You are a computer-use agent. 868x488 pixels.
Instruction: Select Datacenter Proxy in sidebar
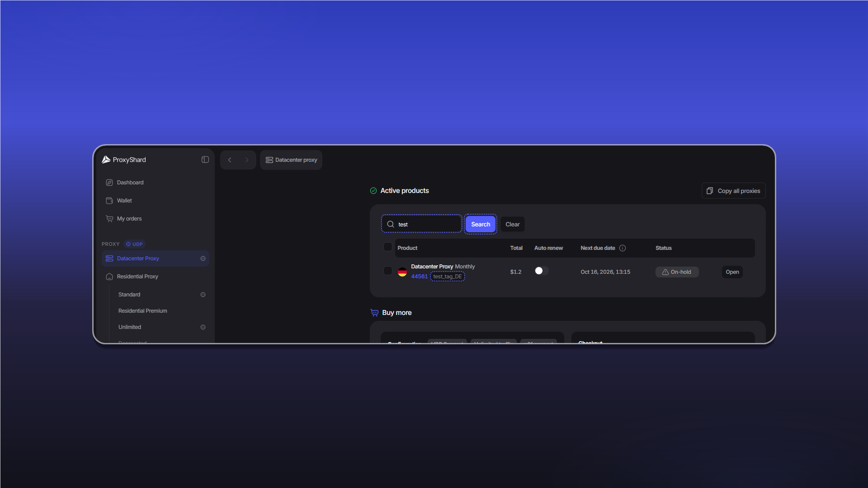[156, 258]
